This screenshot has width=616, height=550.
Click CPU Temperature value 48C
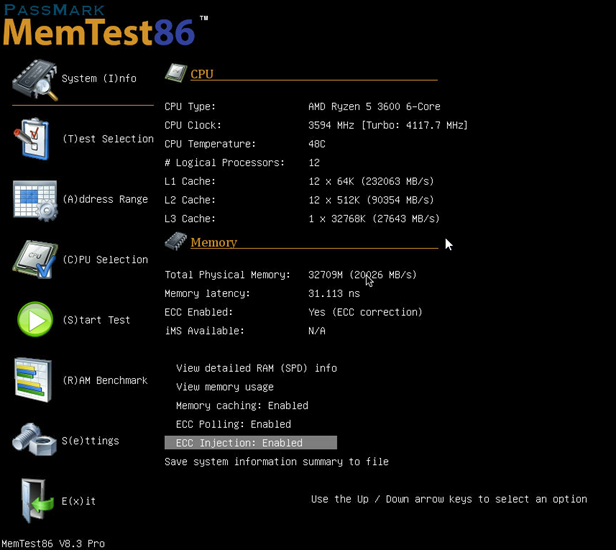317,144
